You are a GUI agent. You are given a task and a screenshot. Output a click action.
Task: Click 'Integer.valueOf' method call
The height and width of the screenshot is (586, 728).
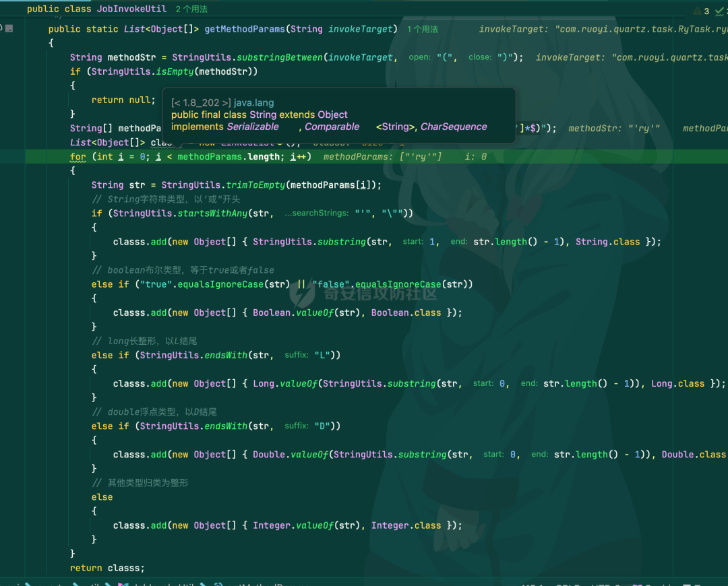tap(293, 525)
